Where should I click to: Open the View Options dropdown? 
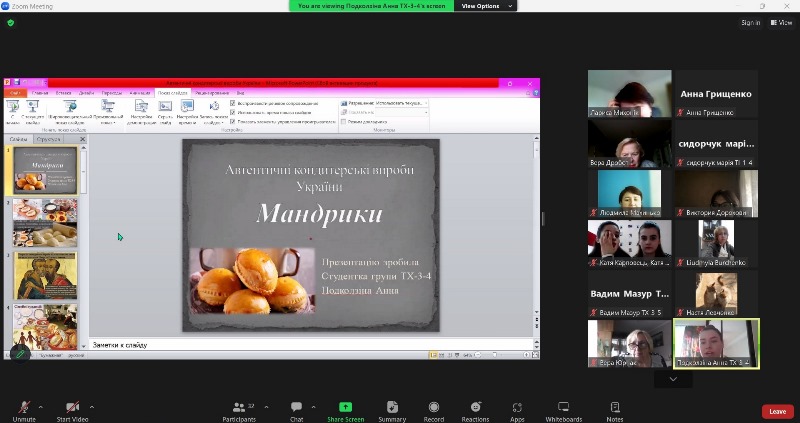485,6
